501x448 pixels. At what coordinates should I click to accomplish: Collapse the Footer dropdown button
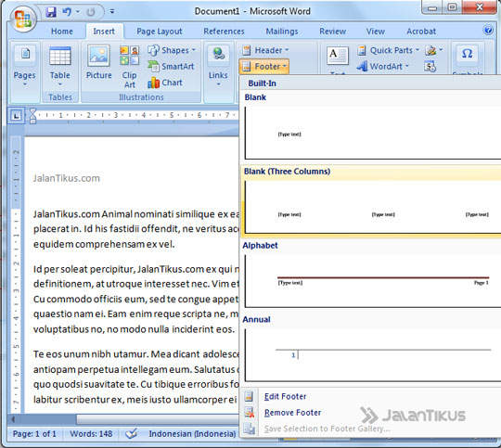[x=264, y=67]
